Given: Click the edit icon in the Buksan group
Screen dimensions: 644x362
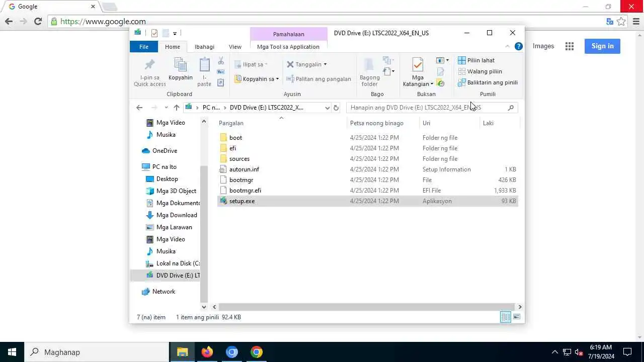Looking at the screenshot, I should 441,72.
